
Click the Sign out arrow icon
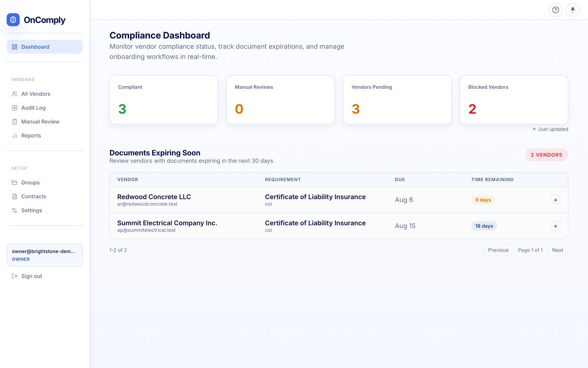point(15,276)
